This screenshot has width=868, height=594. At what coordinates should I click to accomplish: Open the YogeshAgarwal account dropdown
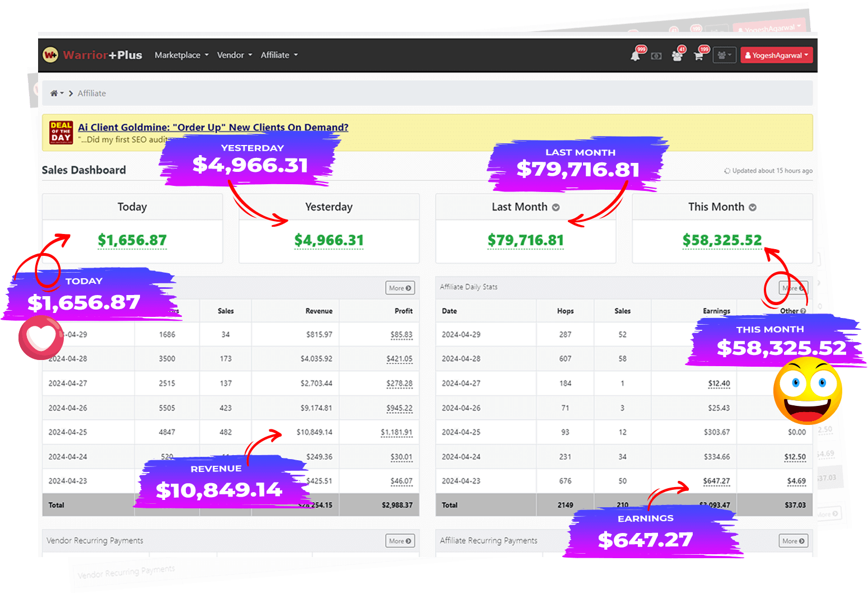pos(777,55)
